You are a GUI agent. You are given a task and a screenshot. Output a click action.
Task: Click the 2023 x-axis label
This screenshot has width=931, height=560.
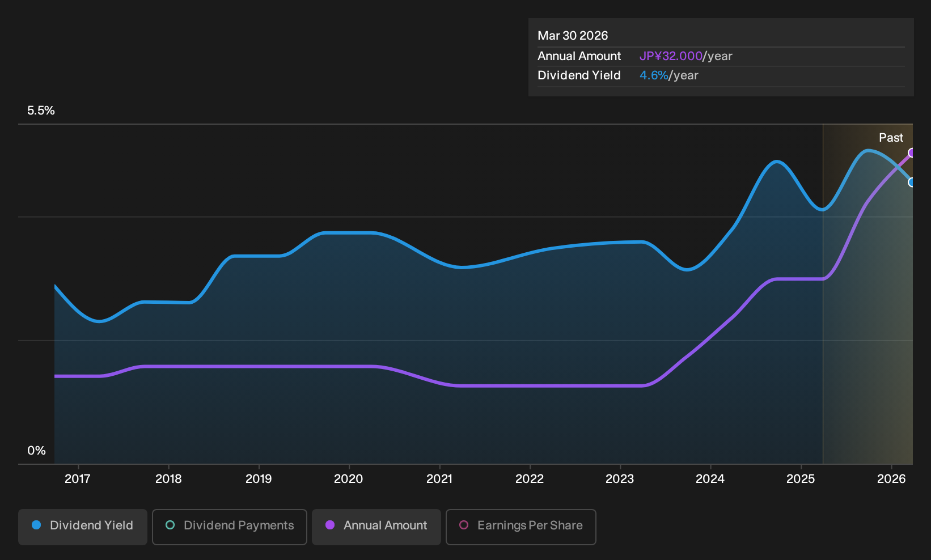(x=620, y=479)
